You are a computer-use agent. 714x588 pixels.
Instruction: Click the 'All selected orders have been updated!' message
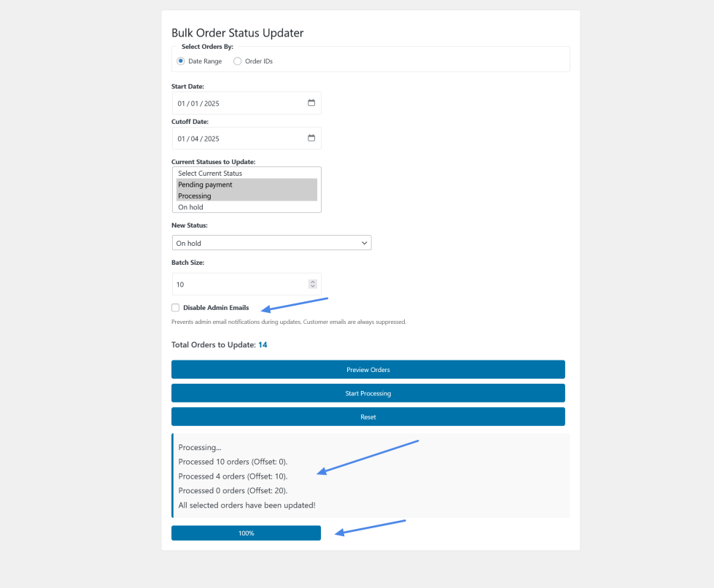tap(247, 505)
